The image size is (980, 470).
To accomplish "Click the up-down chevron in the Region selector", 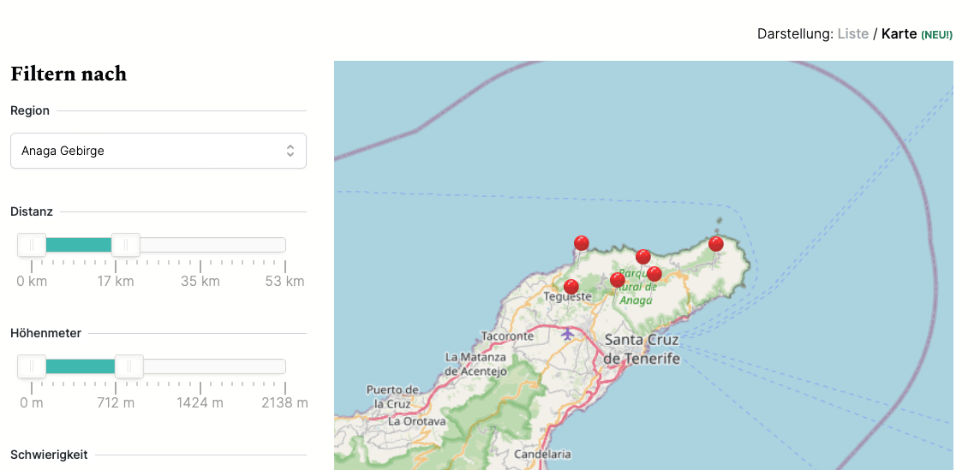I will [290, 151].
